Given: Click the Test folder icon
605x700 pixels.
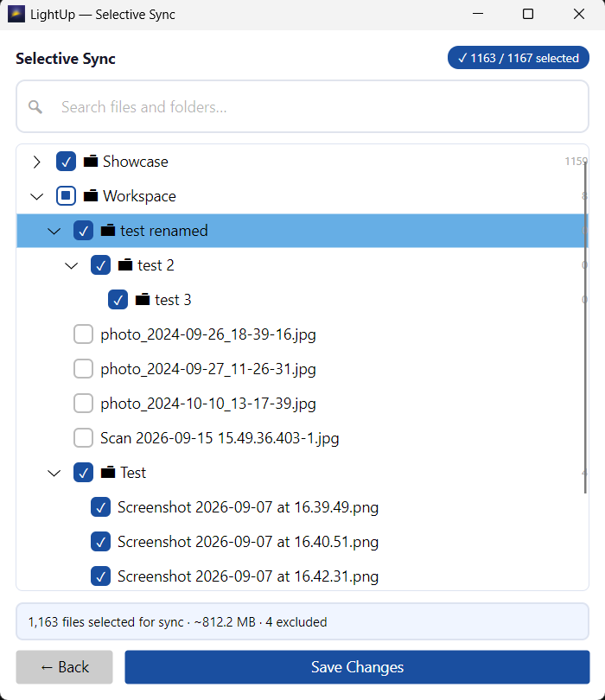Looking at the screenshot, I should tap(108, 473).
